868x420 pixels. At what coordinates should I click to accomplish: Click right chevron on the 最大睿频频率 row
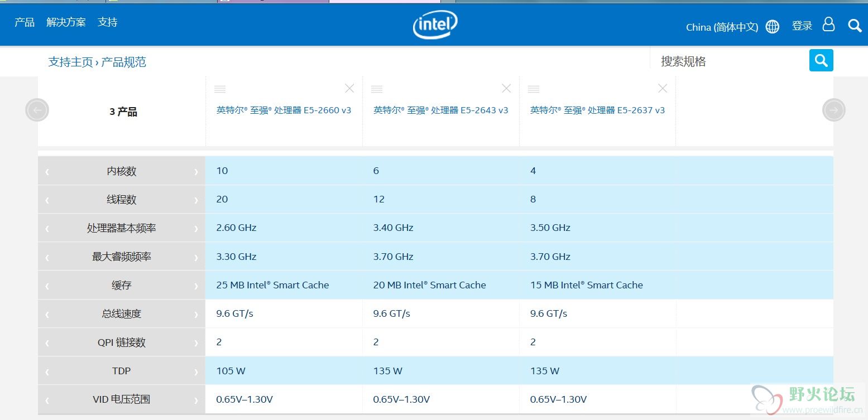196,258
